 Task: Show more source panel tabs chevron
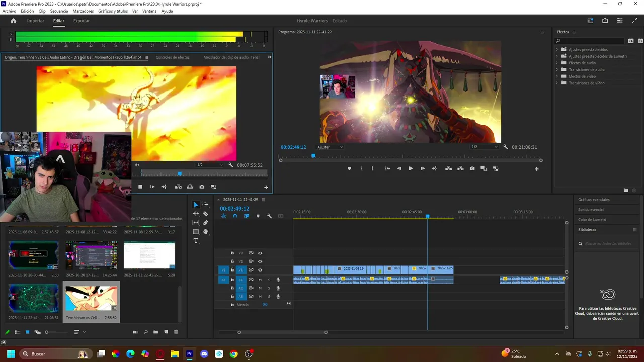pyautogui.click(x=269, y=57)
